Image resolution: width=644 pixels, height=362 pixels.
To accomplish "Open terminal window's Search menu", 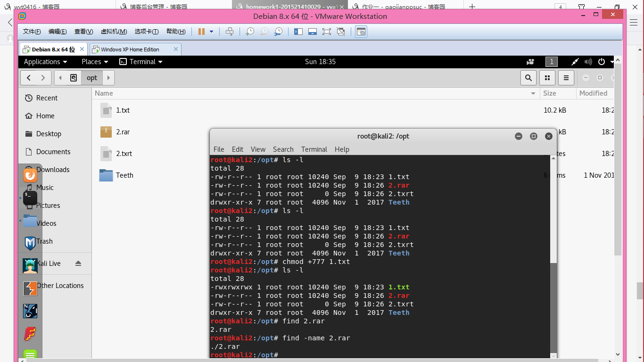I will (283, 149).
